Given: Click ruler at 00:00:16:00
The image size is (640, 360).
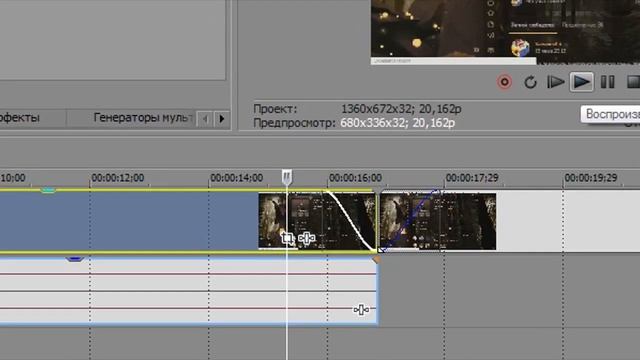Looking at the screenshot, I should [x=355, y=178].
